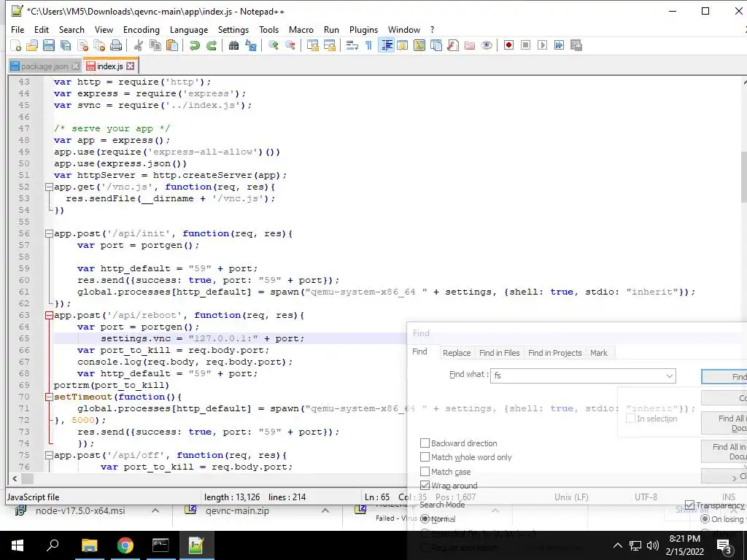747x560 pixels.
Task: Click the UTF-8 encoding status bar entry
Action: (x=646, y=497)
